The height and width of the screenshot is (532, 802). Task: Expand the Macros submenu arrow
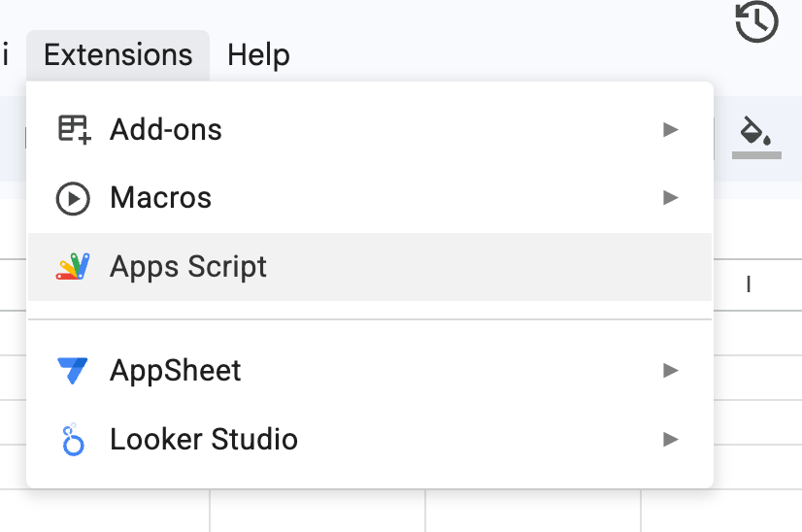pos(670,198)
